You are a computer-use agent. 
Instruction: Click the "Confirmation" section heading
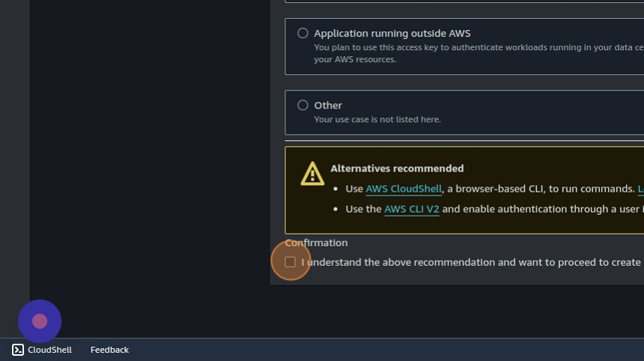click(x=316, y=243)
